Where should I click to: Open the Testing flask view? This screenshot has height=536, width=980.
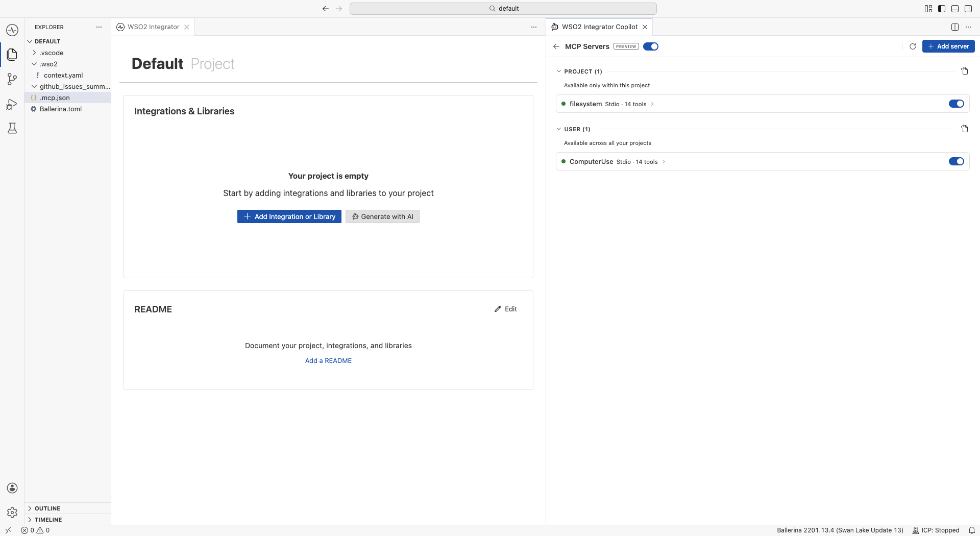pyautogui.click(x=12, y=128)
